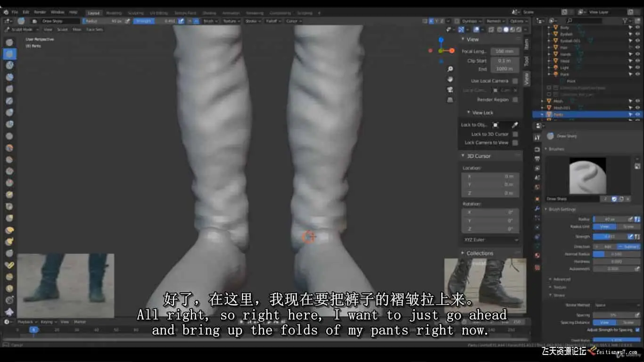The width and height of the screenshot is (644, 362).
Task: Click the viewport zoom magnifier icon
Action: coord(450,69)
